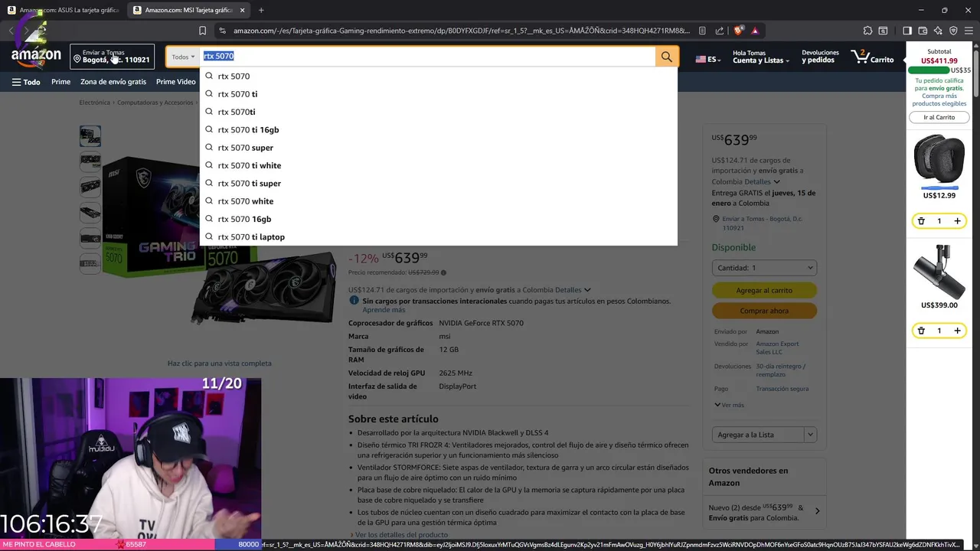Choose suggestion rtx 5070 ti laptop
Image resolution: width=980 pixels, height=551 pixels.
(438, 236)
